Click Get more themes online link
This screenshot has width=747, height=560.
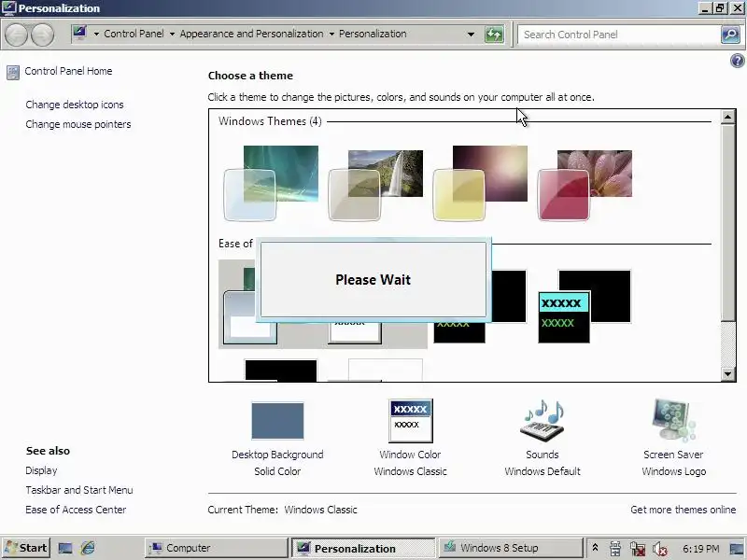click(x=684, y=510)
